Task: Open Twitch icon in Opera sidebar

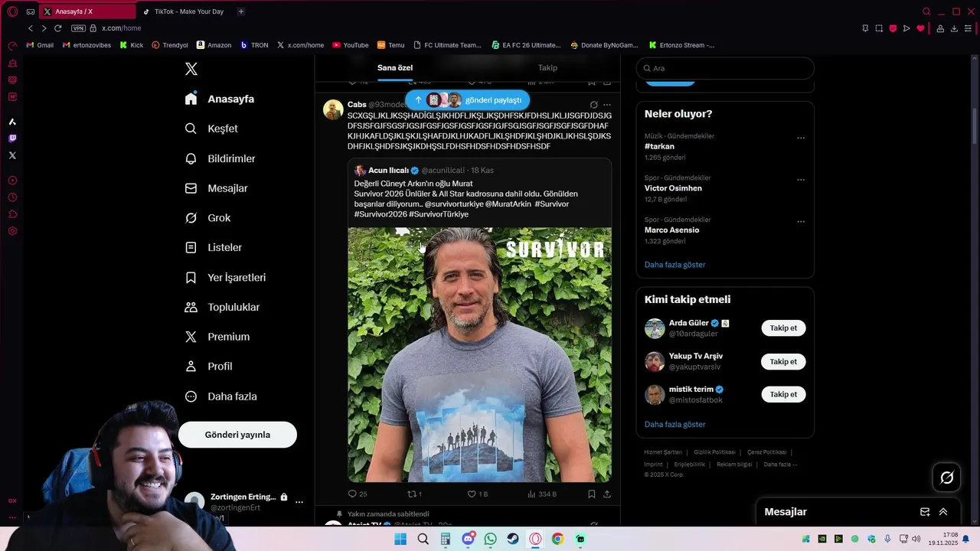Action: point(12,139)
